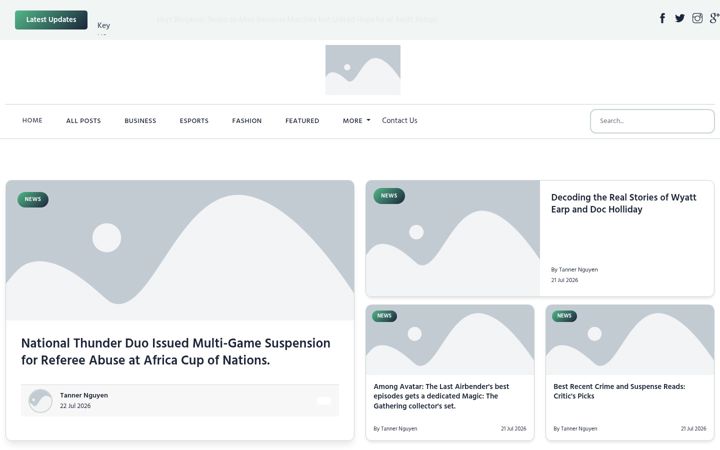Screen dimensions: 720x450
Task: Click the News badge on Crime Reads article
Action: pos(564,316)
